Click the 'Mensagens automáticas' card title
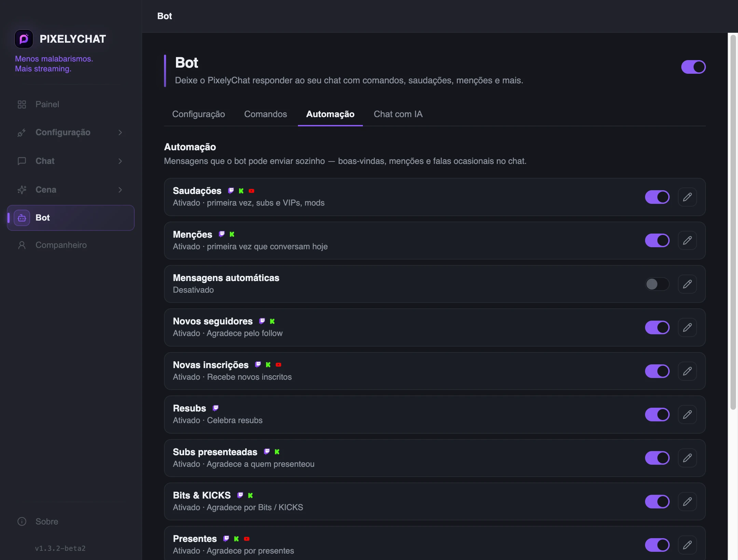 [226, 278]
